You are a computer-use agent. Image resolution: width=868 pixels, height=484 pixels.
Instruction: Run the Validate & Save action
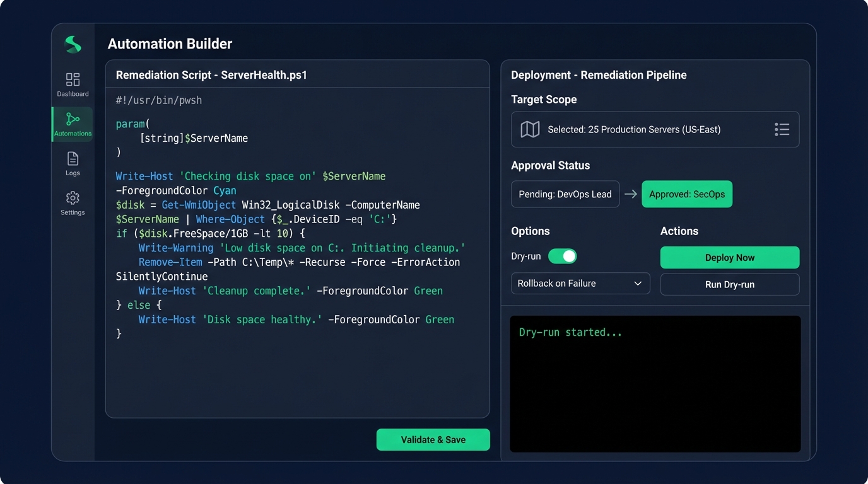click(x=433, y=439)
